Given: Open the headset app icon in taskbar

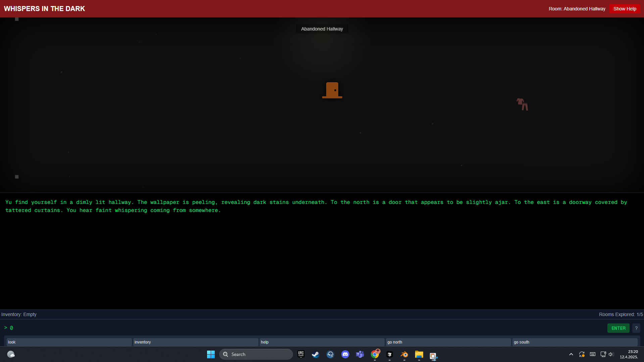Looking at the screenshot, I should click(x=330, y=354).
